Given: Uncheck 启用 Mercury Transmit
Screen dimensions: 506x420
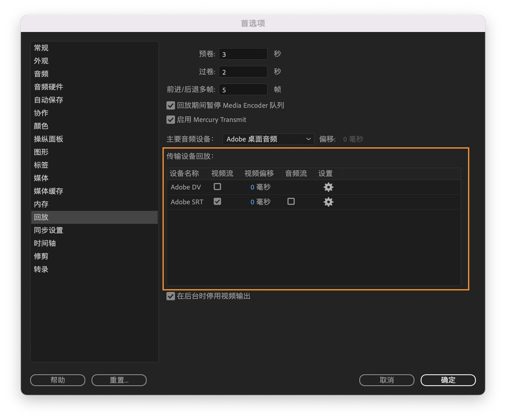Looking at the screenshot, I should [x=170, y=120].
